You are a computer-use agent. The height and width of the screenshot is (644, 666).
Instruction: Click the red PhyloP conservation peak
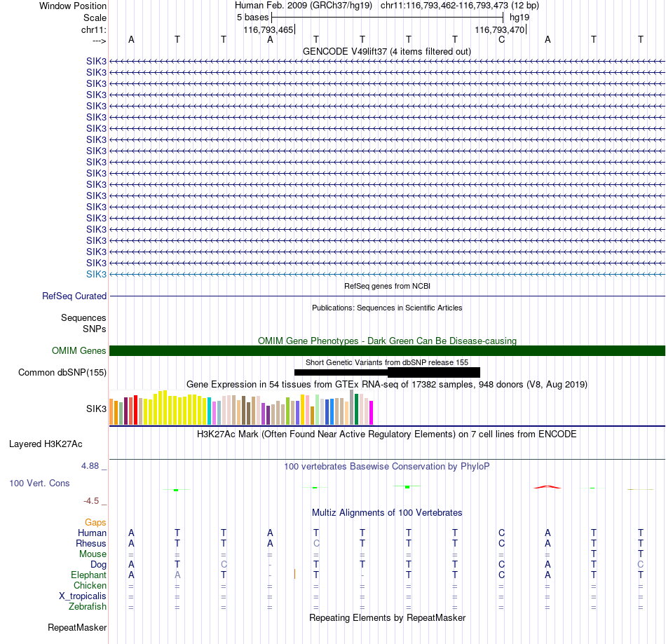548,487
